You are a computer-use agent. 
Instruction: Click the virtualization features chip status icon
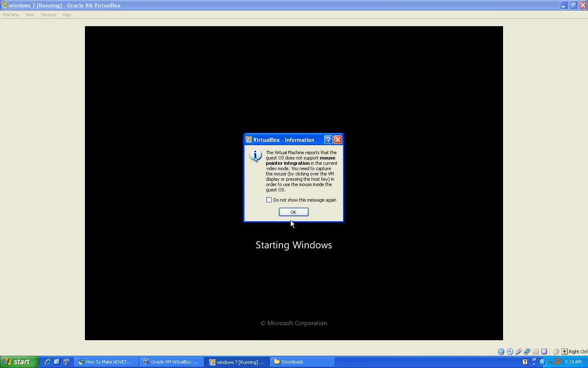[x=544, y=352]
